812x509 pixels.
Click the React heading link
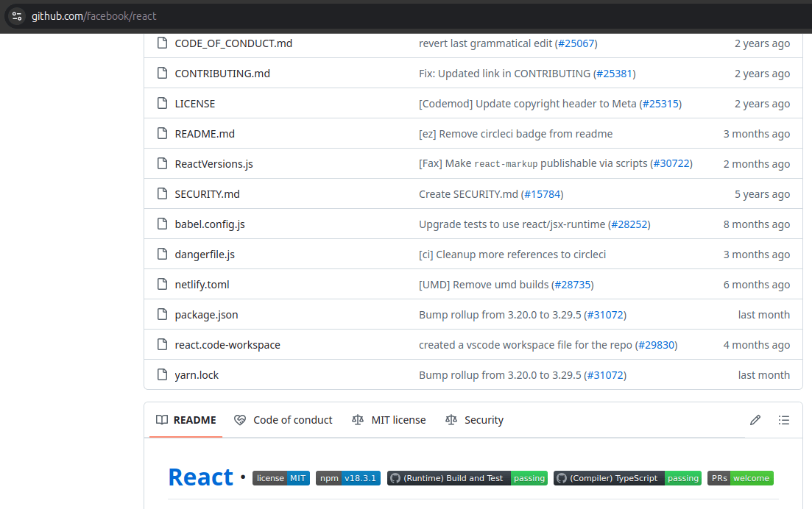click(200, 477)
